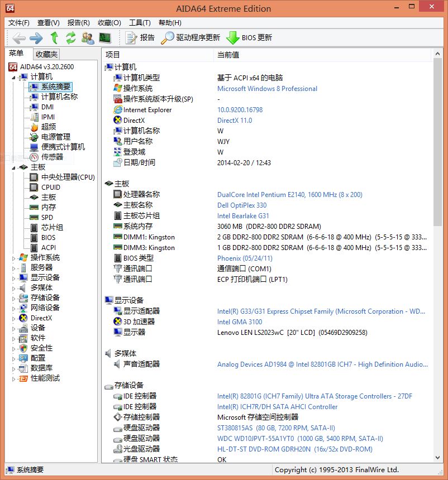
Task: Click the green Up arrow toolbar icon
Action: point(55,38)
